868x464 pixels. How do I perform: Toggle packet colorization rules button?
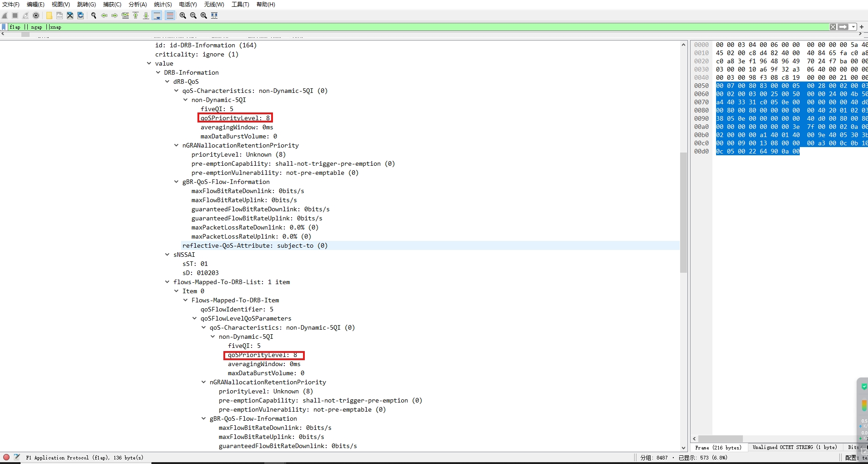coord(170,15)
